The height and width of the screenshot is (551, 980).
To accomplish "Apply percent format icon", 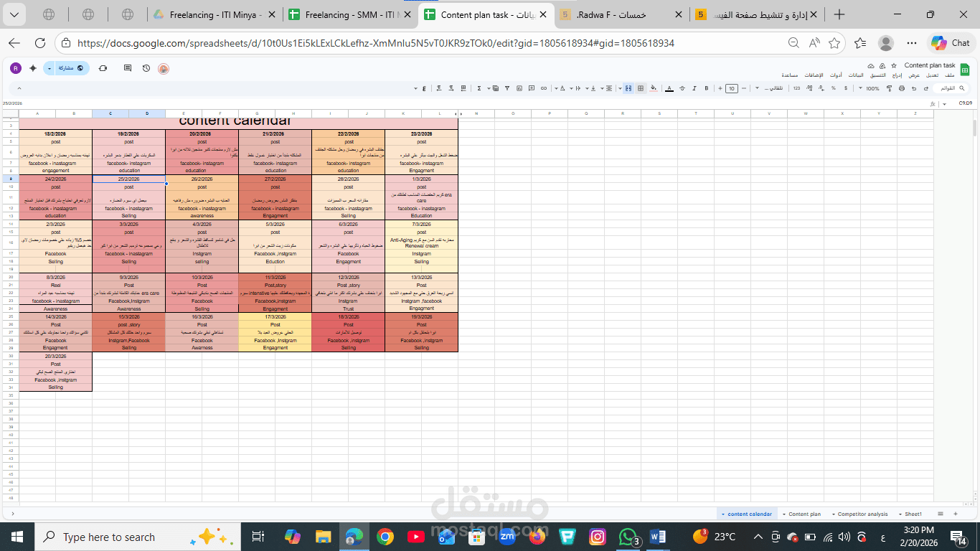I will (834, 88).
